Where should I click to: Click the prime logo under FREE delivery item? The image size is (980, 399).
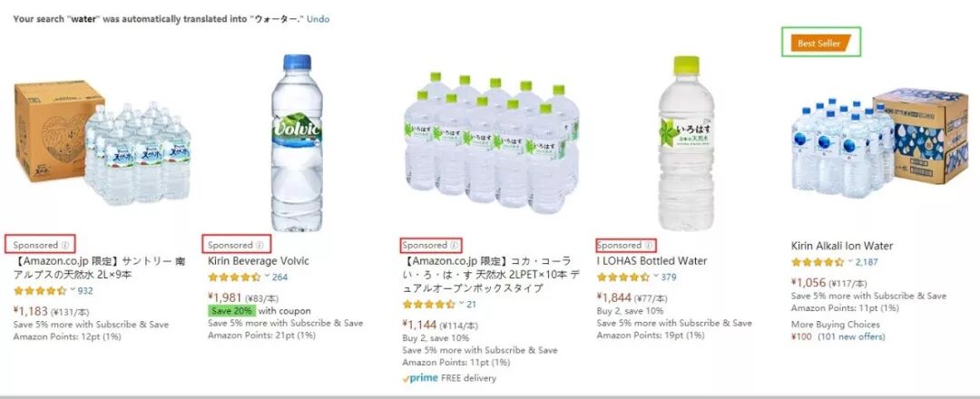pyautogui.click(x=421, y=378)
